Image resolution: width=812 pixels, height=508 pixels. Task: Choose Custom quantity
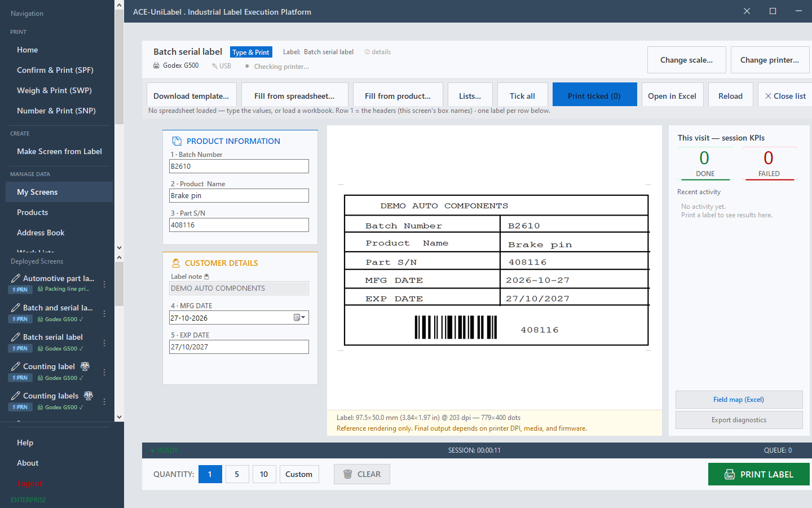(299, 474)
